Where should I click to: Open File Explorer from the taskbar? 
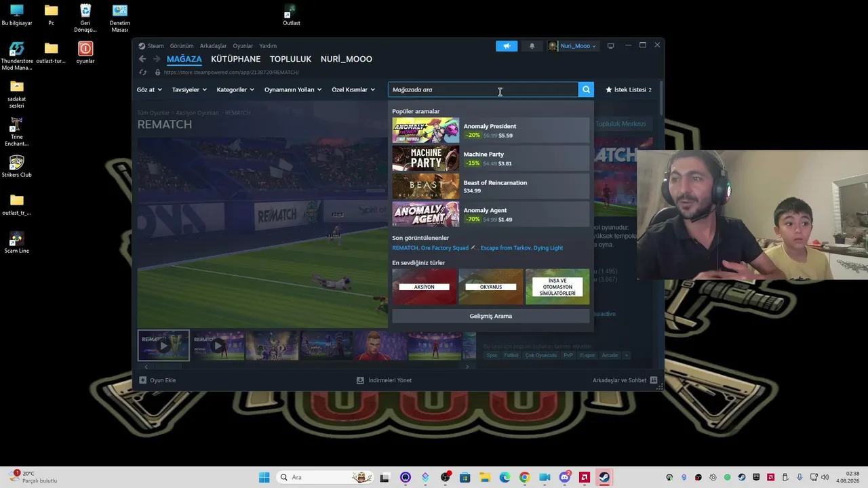click(x=485, y=477)
